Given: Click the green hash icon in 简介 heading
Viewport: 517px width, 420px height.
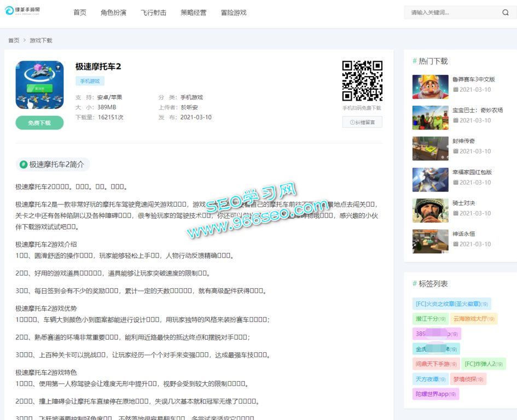Looking at the screenshot, I should 24,164.
